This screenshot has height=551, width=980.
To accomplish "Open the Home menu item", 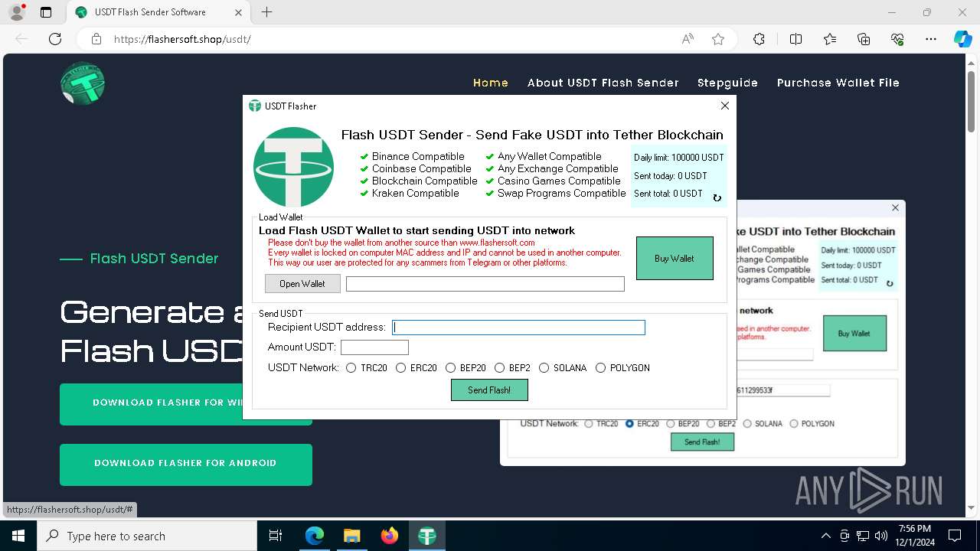I will (491, 83).
